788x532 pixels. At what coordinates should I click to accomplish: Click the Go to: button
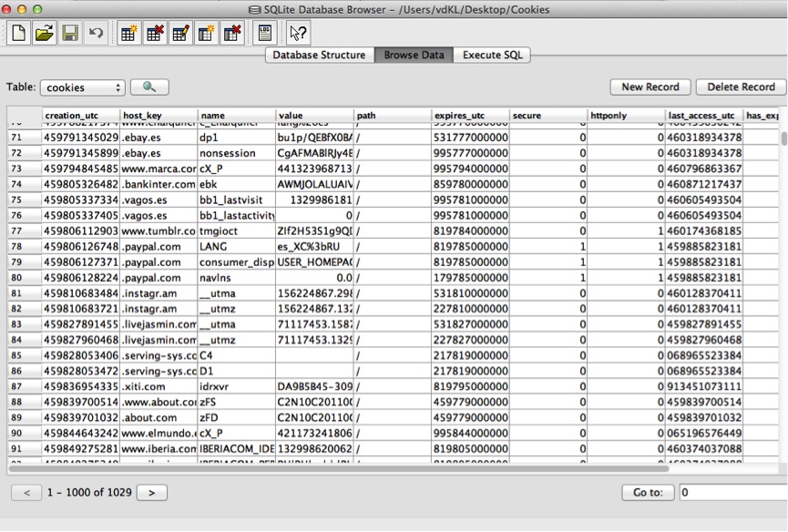(x=648, y=492)
